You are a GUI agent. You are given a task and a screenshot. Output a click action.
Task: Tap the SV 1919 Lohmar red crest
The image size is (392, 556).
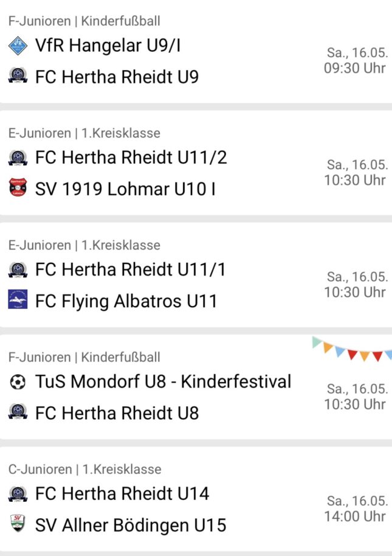(x=18, y=188)
